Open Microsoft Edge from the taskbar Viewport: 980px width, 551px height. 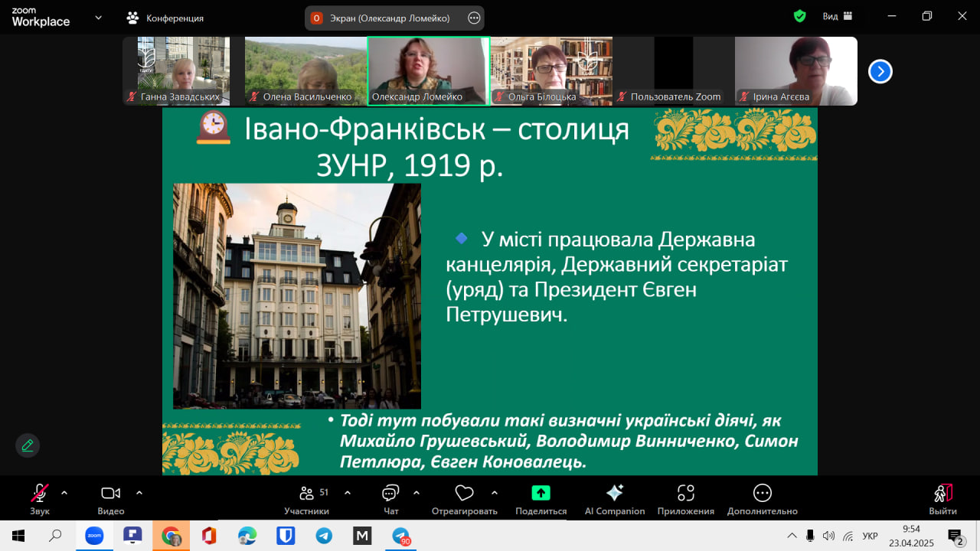coord(247,536)
